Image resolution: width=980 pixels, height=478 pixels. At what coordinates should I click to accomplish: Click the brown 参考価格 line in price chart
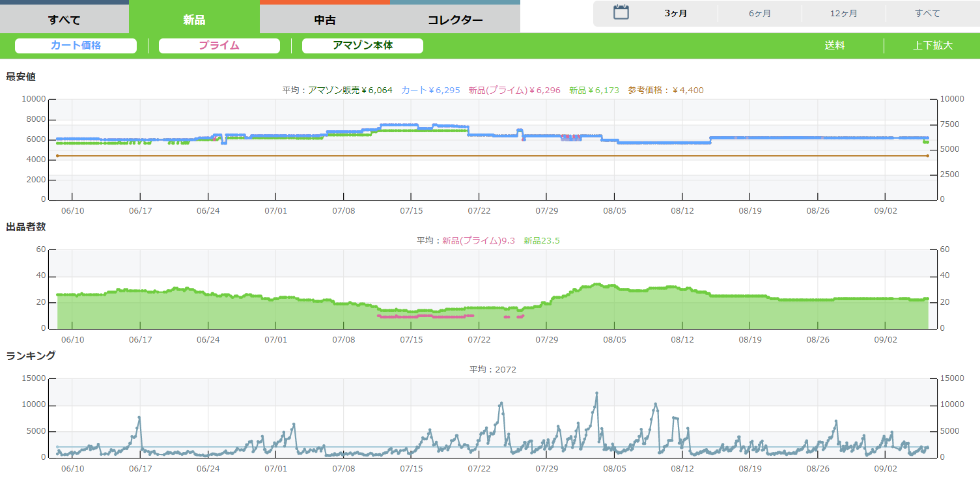click(x=391, y=156)
